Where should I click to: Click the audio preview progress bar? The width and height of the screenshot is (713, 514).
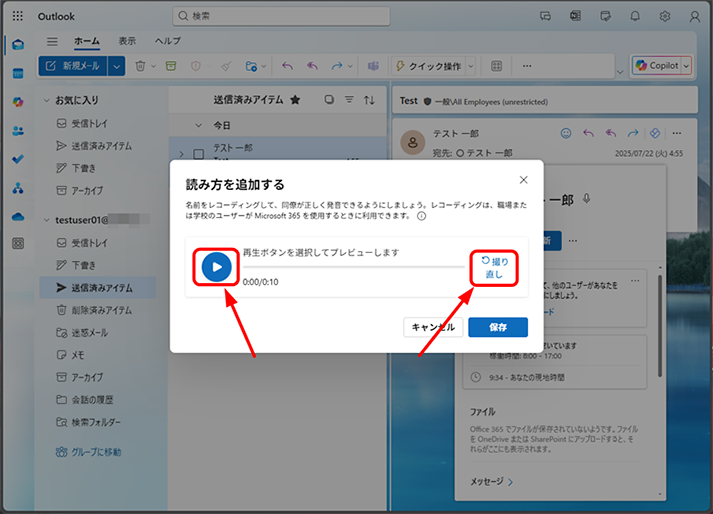point(353,267)
